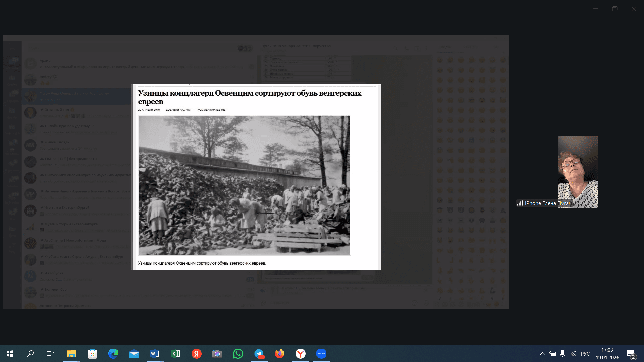Open the Архив chat in Telegram
Viewport: 644px width, 362px height.
click(139, 64)
